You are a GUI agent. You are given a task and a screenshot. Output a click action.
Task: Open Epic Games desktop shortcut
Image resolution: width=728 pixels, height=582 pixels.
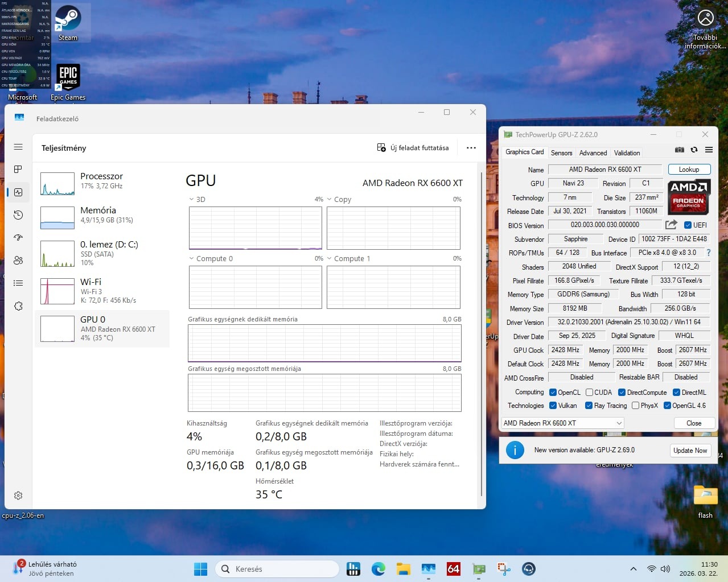[x=68, y=82]
